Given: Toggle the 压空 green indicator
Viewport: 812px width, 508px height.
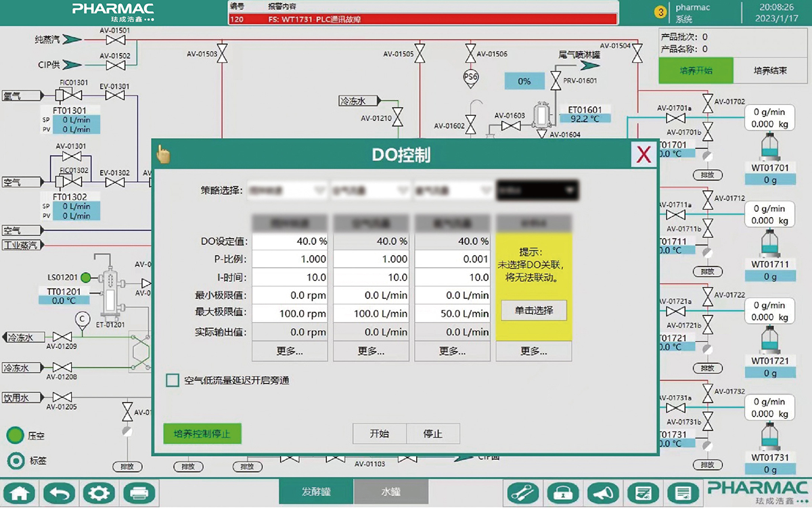Looking at the screenshot, I should (15, 436).
